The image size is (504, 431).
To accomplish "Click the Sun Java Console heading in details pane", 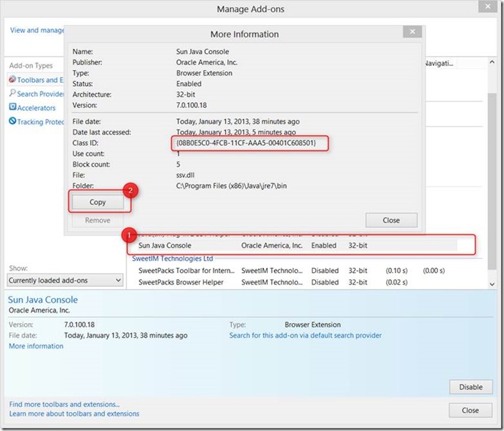I will (43, 299).
